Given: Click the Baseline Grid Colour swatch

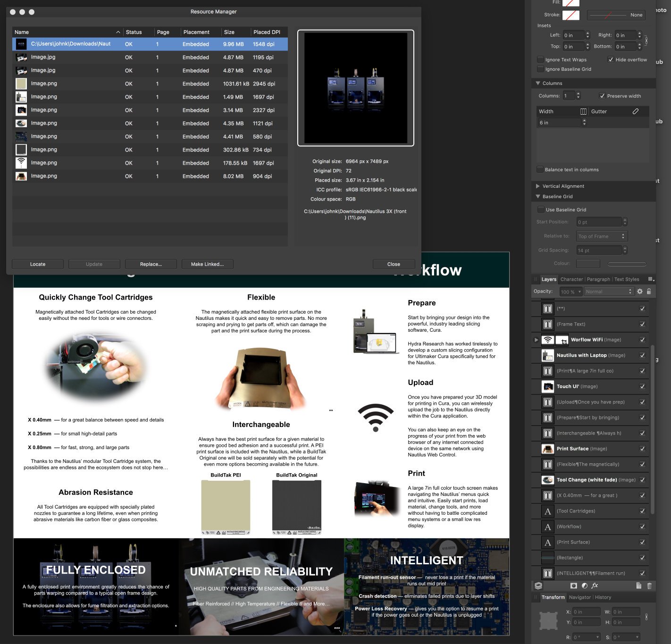Looking at the screenshot, I should 588,264.
